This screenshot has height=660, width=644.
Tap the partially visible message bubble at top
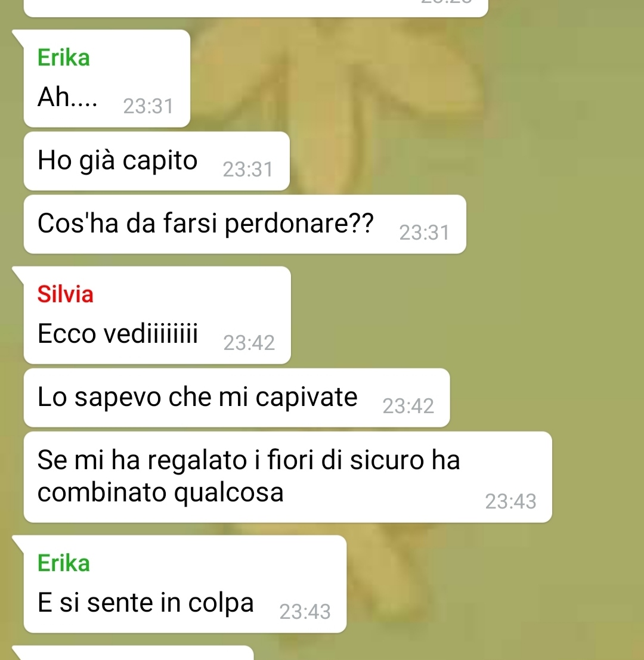click(x=256, y=8)
